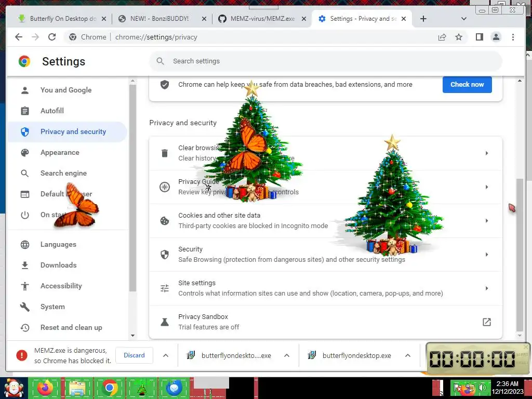Click the Search settings field
This screenshot has height=399, width=532.
coord(326,61)
